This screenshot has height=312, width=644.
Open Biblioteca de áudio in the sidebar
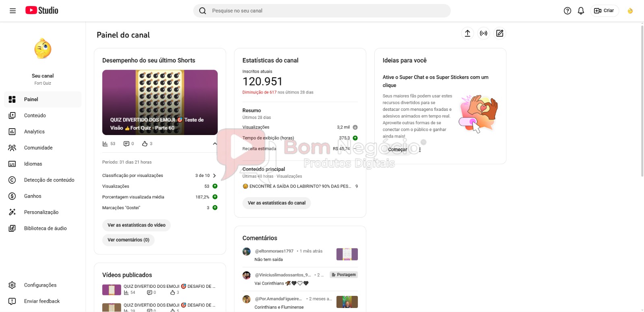click(x=43, y=229)
